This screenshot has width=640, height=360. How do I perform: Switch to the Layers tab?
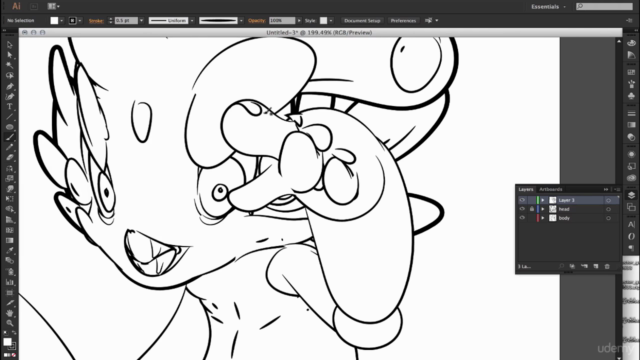[x=526, y=189]
